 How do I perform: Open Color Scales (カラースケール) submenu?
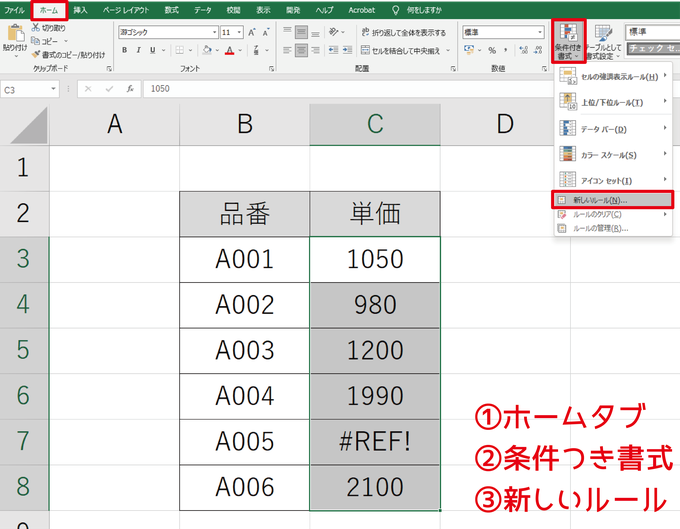coord(613,155)
